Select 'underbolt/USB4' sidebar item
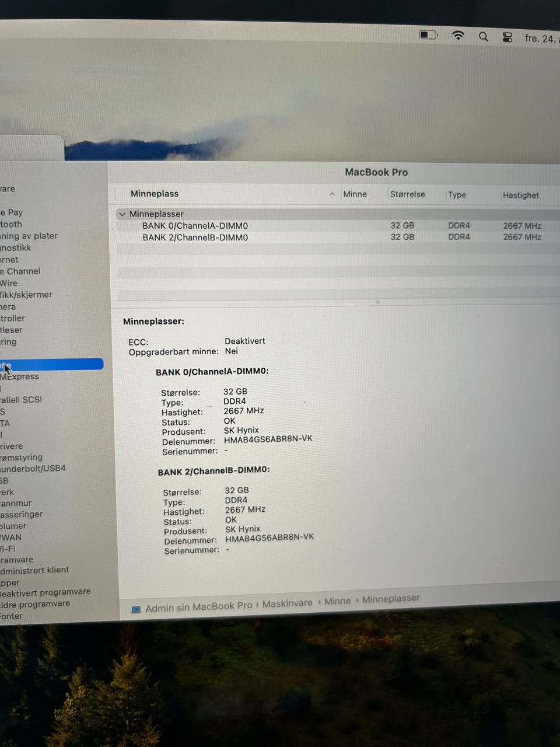Image resolution: width=560 pixels, height=747 pixels. point(33,468)
